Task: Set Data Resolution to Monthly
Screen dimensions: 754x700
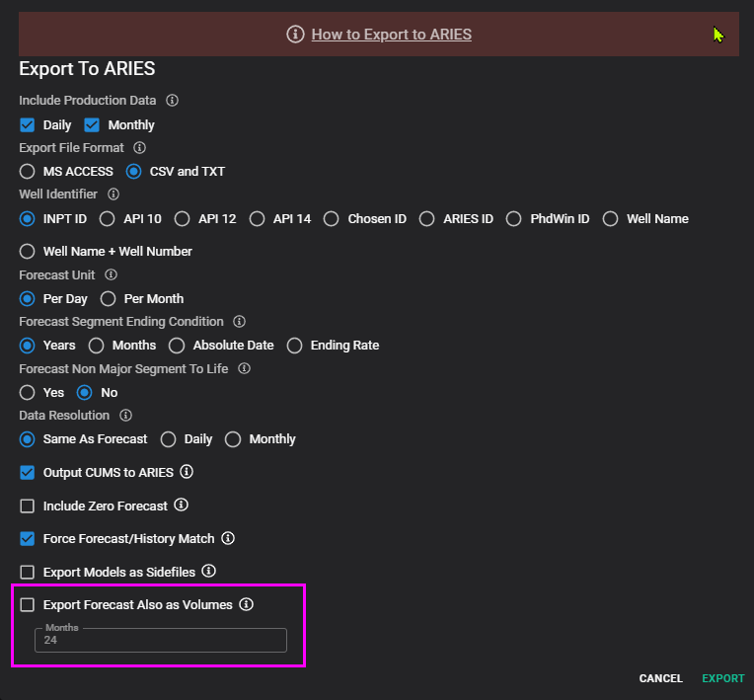Action: [x=234, y=439]
